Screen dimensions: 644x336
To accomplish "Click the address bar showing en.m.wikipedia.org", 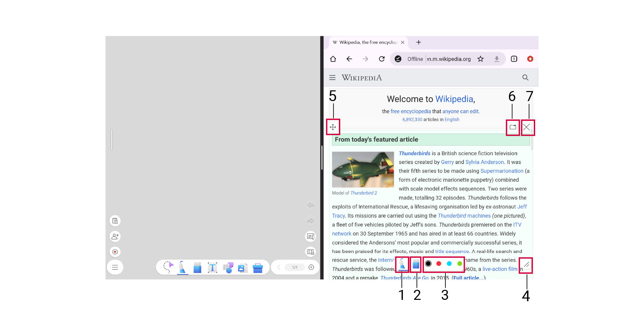I will pos(449,59).
